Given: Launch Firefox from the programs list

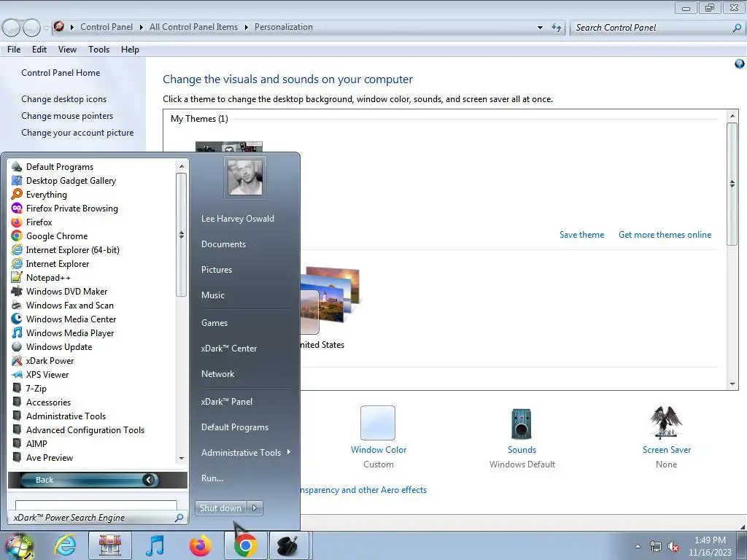Looking at the screenshot, I should tap(39, 222).
